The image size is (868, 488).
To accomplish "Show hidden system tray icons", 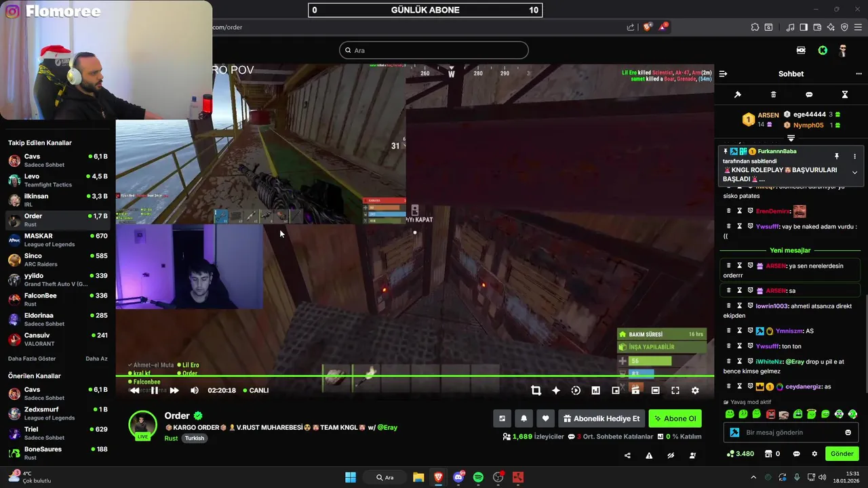I will coord(753,477).
